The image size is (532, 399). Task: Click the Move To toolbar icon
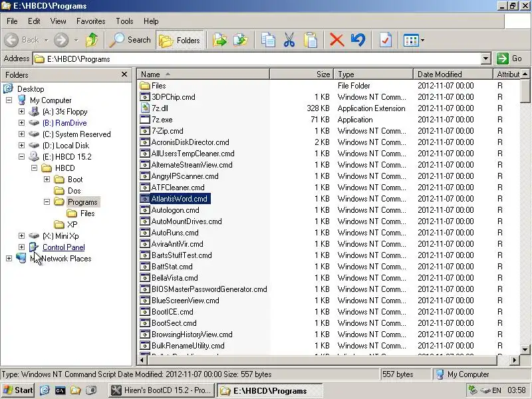point(219,40)
